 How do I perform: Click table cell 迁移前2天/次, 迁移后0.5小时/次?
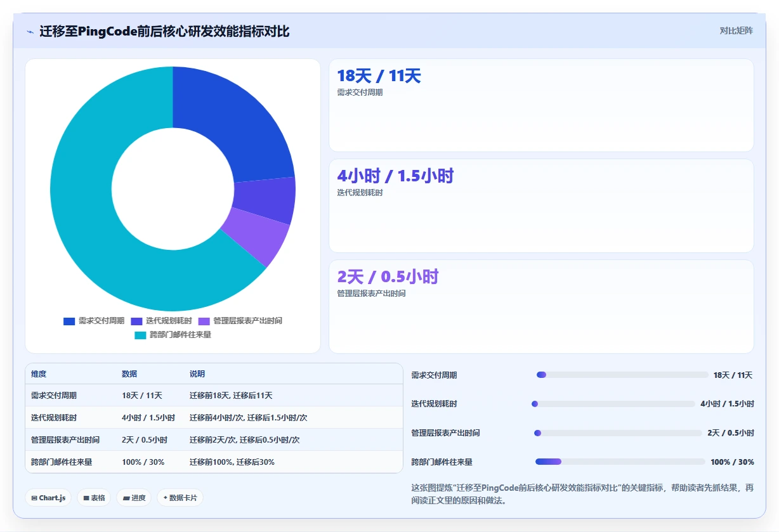coord(245,440)
